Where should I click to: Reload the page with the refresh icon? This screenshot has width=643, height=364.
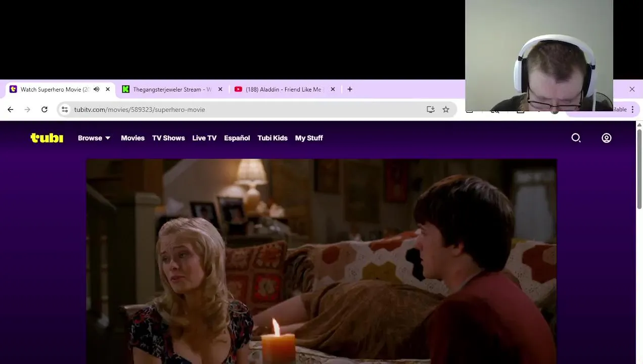(x=44, y=110)
